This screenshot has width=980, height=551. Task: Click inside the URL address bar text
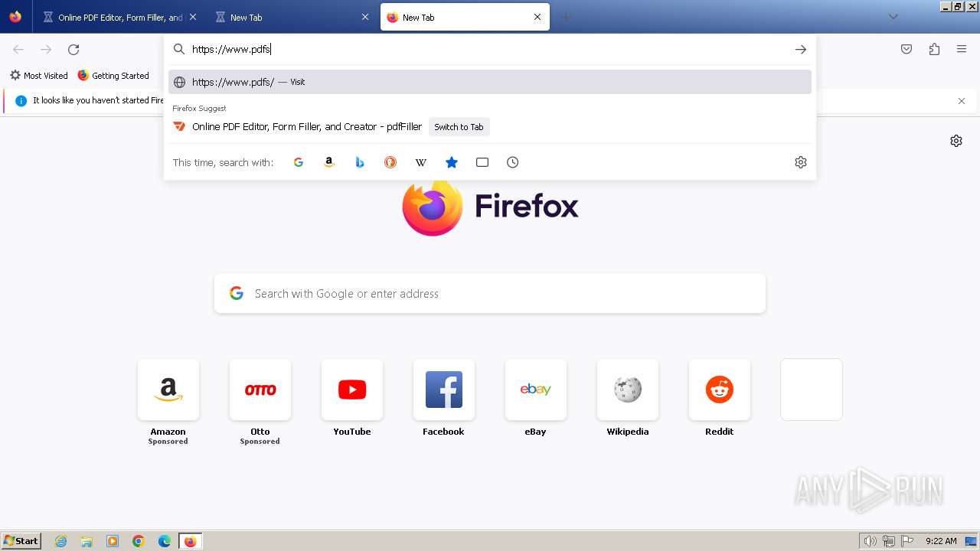pos(231,49)
